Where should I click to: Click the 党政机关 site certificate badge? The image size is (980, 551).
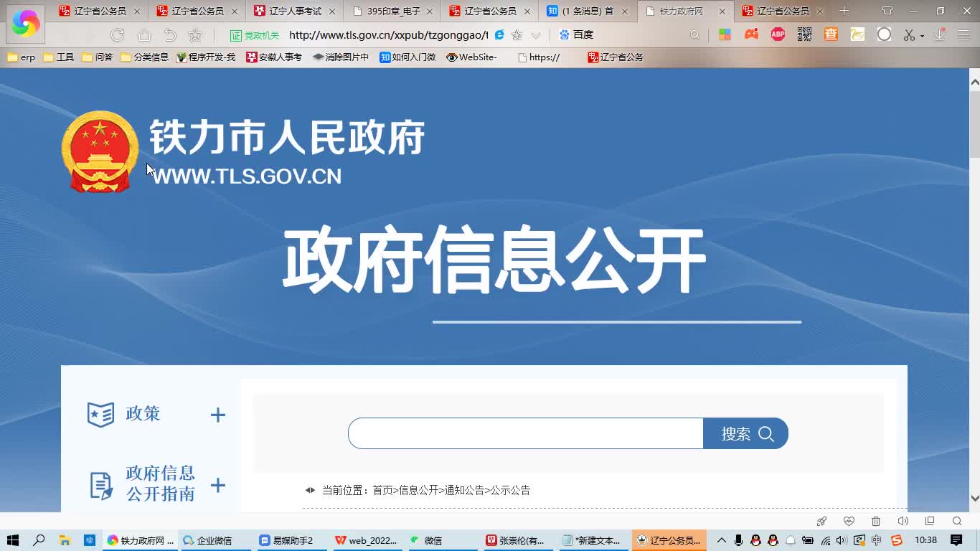coord(255,35)
